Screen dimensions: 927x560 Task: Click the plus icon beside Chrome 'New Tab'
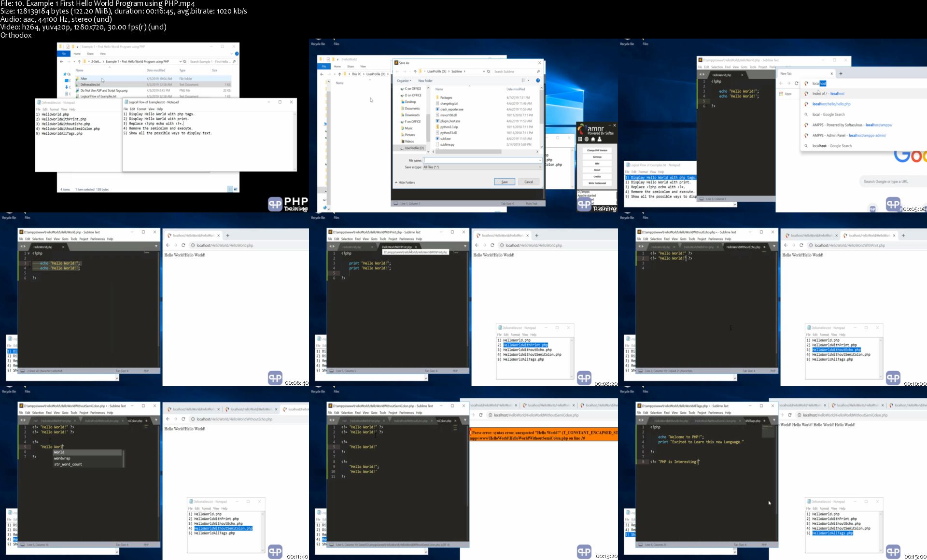coord(841,74)
